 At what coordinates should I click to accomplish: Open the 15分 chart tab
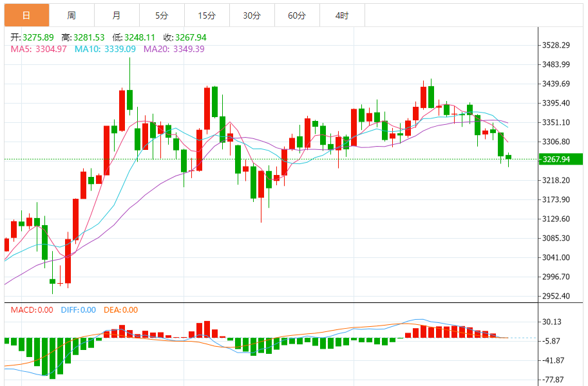pyautogui.click(x=207, y=15)
